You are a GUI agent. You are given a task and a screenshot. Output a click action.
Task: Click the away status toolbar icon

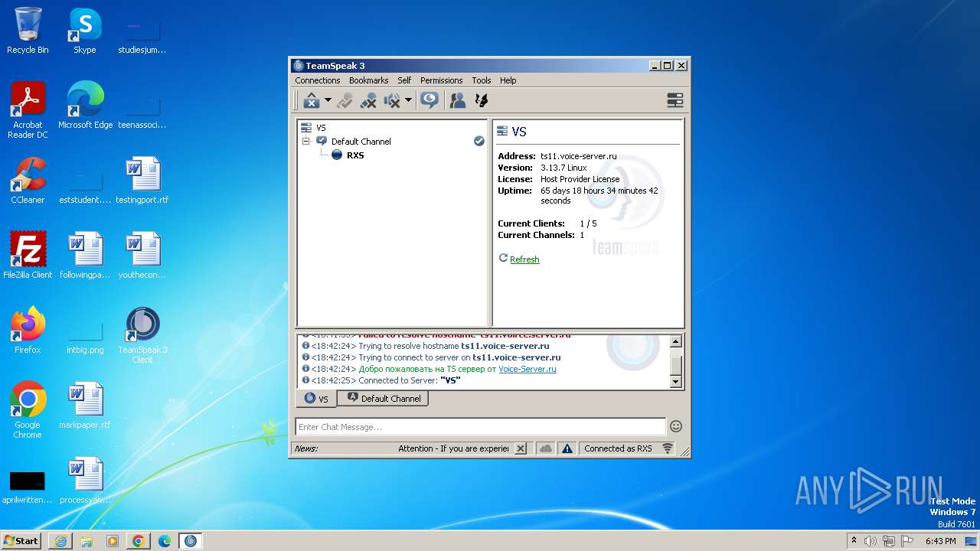312,100
